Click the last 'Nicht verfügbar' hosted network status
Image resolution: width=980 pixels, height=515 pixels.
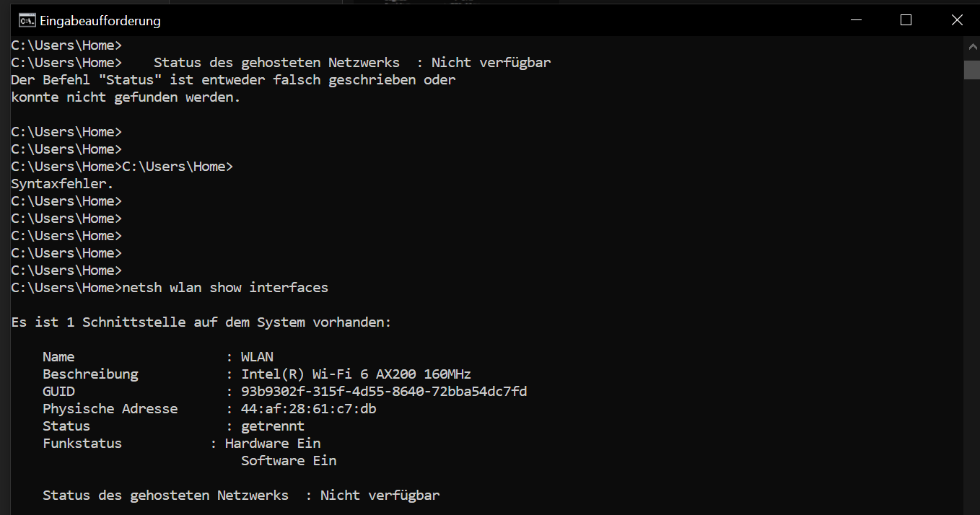coord(380,496)
